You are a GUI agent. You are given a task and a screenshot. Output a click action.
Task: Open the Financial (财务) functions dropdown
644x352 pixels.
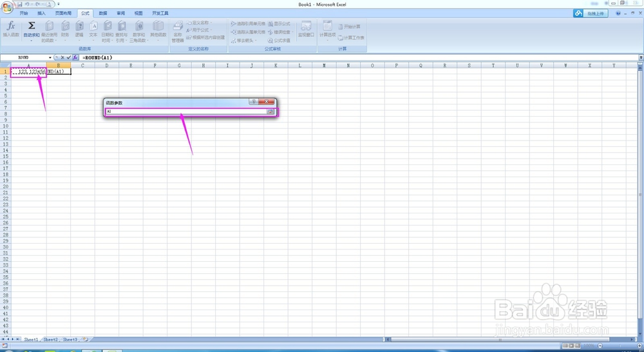[65, 32]
